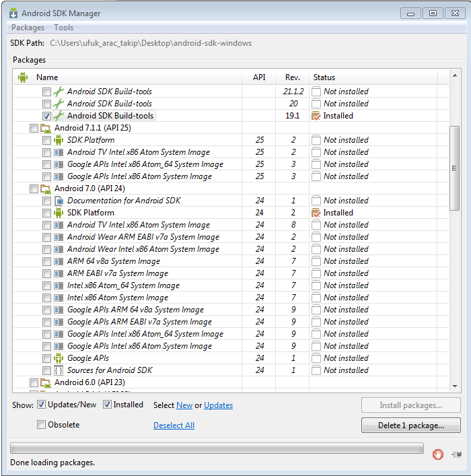Click the wrench icon for Build-tools rev 20
471x476 pixels.
[59, 104]
